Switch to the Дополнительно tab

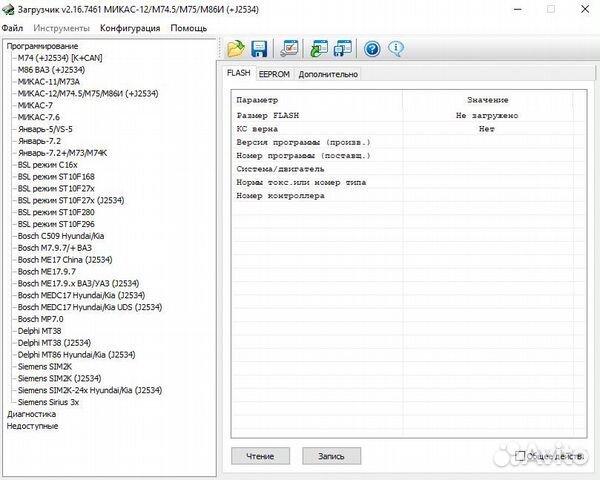(x=328, y=74)
